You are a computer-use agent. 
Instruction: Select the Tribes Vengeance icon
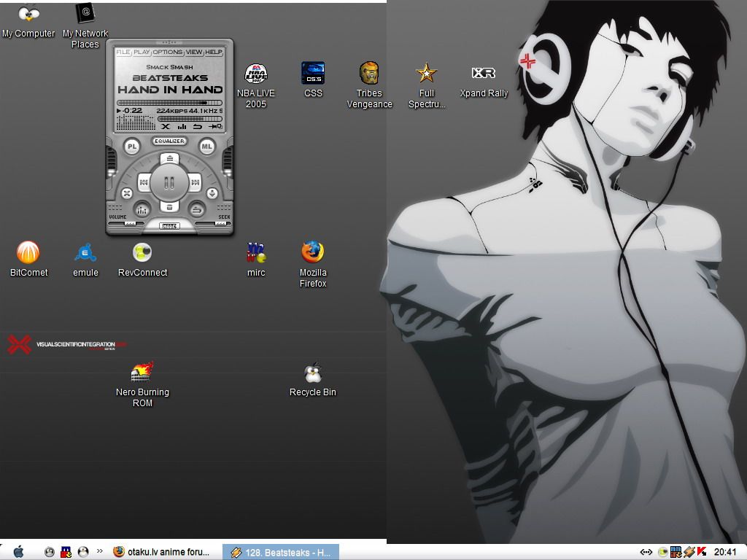(x=369, y=86)
